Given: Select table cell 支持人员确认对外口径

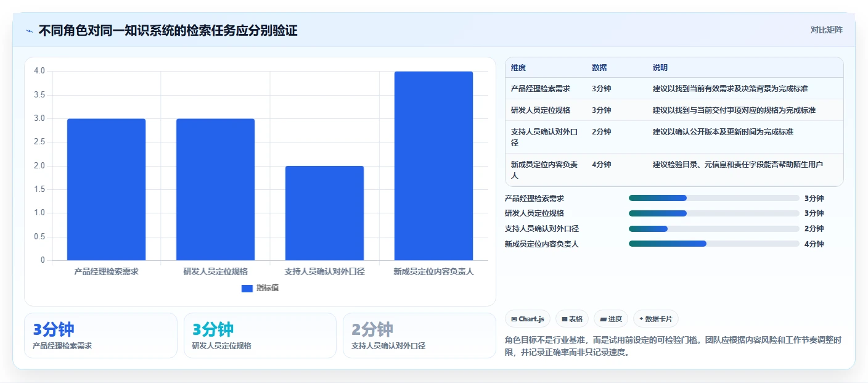Looking at the screenshot, I should pyautogui.click(x=545, y=137).
